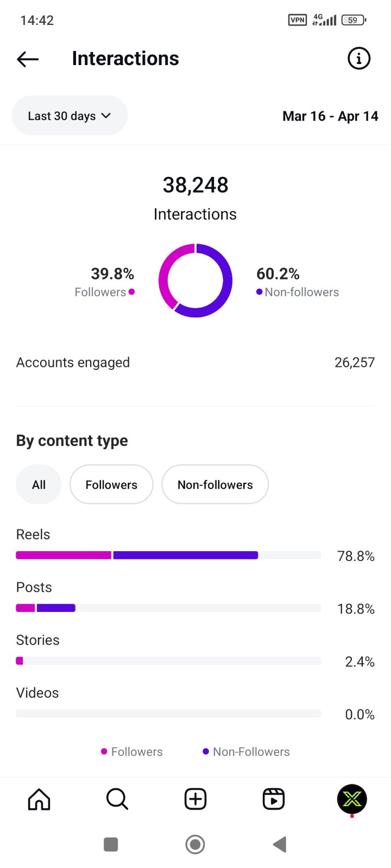391x868 pixels.
Task: Tap the Accounts engaged row
Action: 195,362
